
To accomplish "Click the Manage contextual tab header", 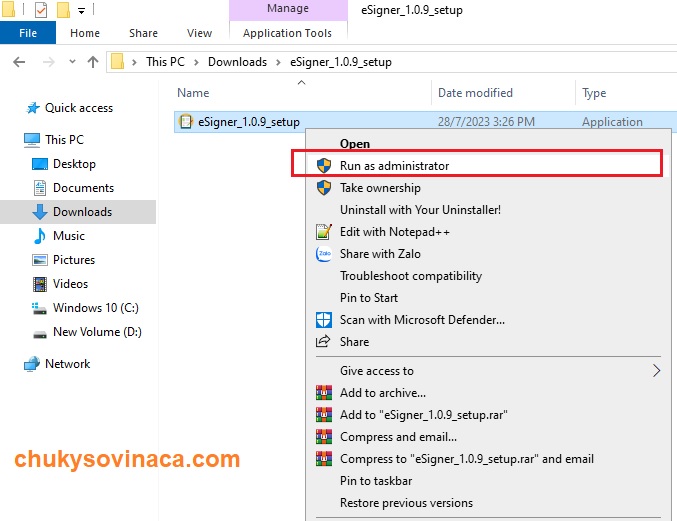I will (x=288, y=9).
